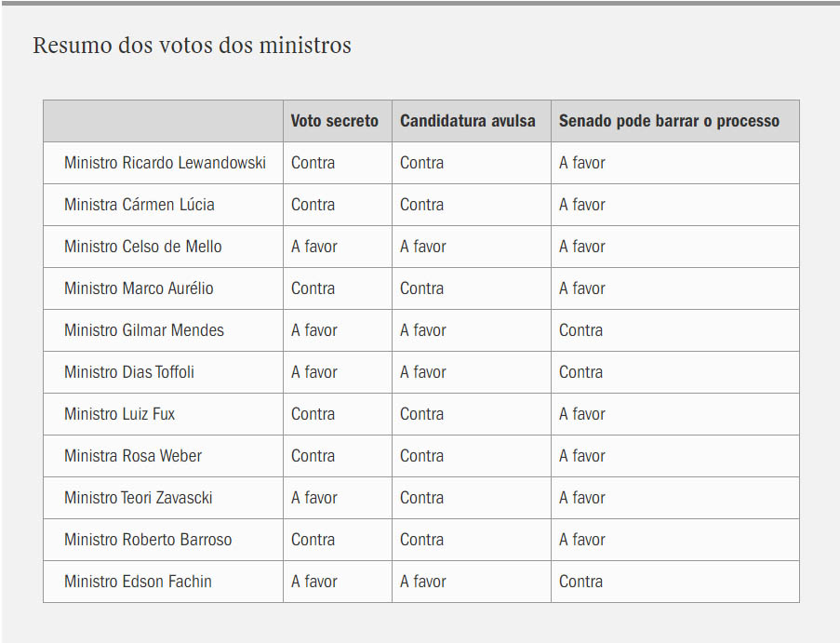Screen dimensions: 840x643
Task: Click Ministro Luiz Fux name cell
Action: [x=164, y=414]
